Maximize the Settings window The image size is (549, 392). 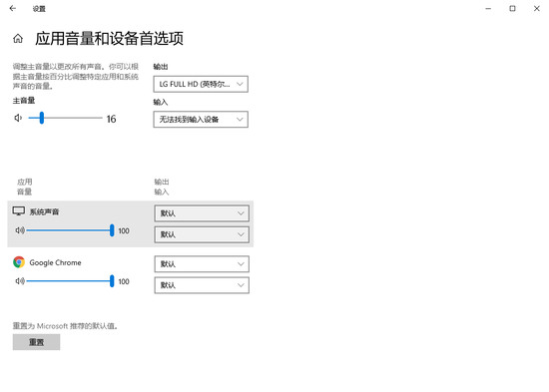click(x=512, y=8)
